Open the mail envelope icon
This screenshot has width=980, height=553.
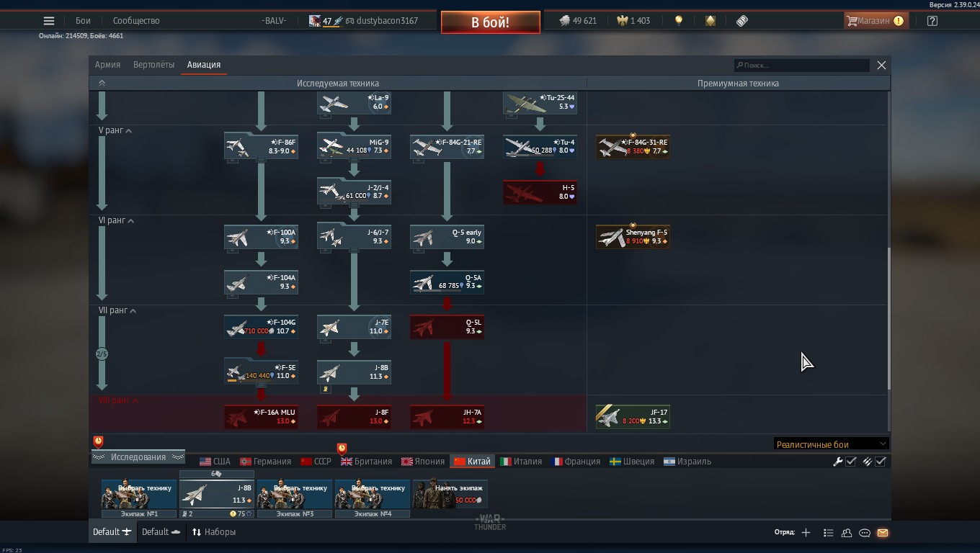883,533
